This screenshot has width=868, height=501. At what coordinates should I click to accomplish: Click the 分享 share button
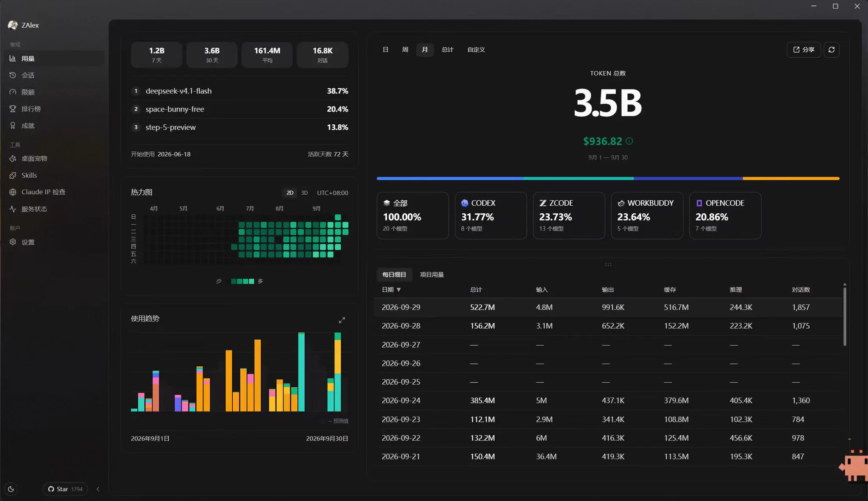[804, 50]
